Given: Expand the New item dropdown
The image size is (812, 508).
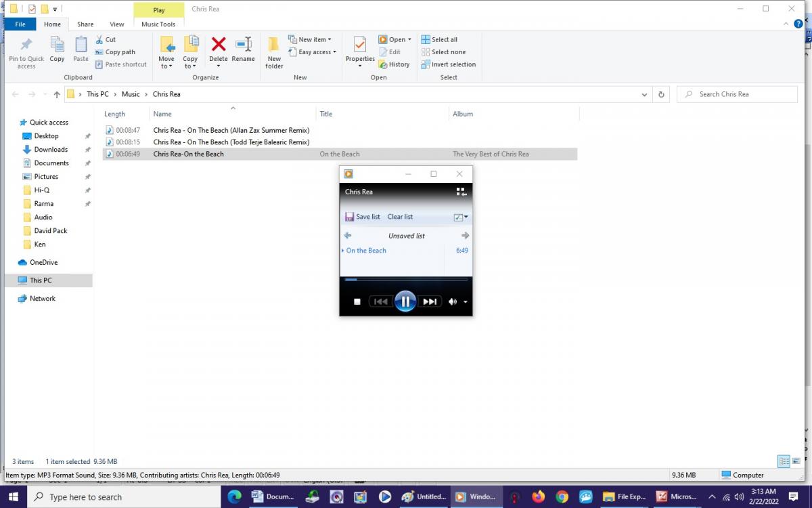Looking at the screenshot, I should (310, 39).
